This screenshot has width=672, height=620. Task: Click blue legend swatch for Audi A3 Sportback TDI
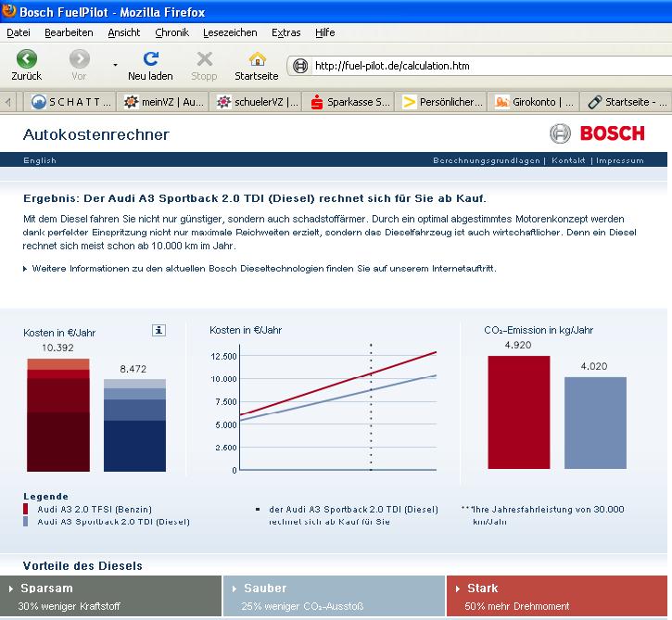25,522
